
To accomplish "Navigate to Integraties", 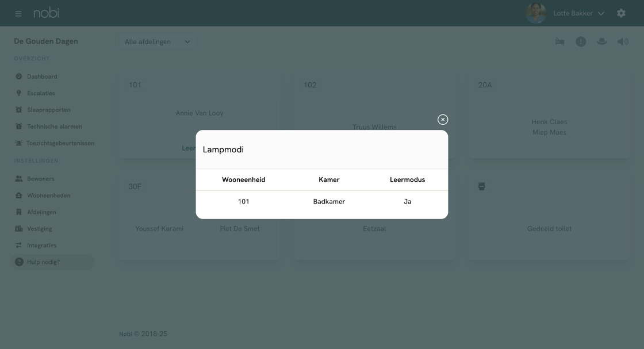I will click(x=41, y=246).
